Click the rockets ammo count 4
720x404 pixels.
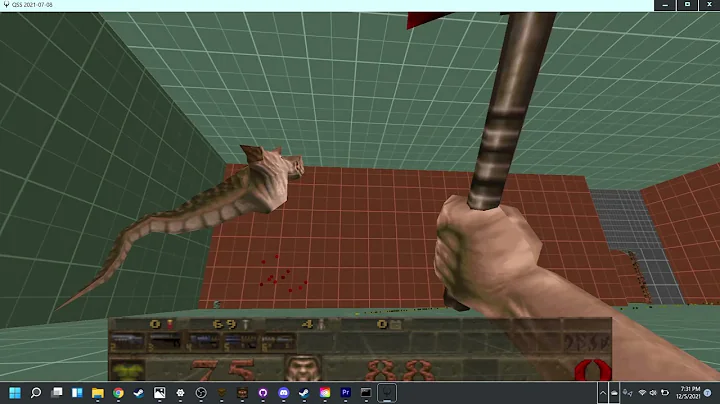307,324
